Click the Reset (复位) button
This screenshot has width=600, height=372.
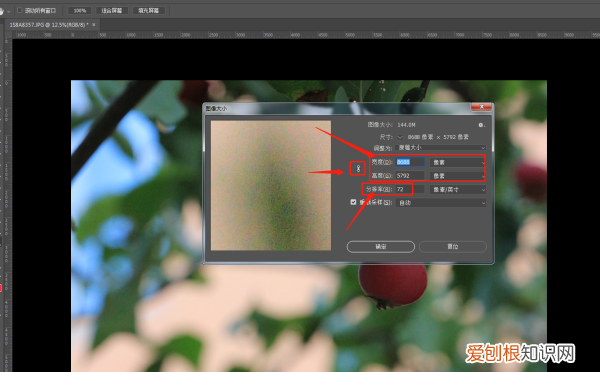(453, 246)
